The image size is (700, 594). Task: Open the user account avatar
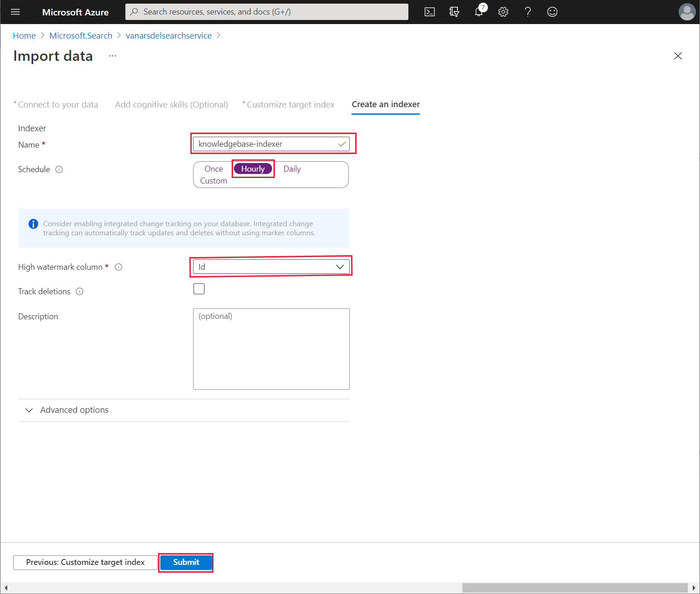coord(687,12)
